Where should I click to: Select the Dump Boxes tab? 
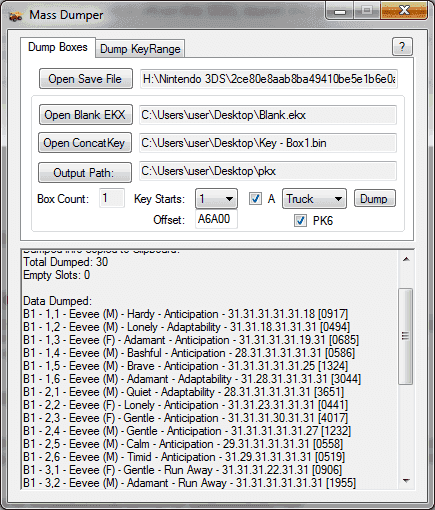[x=58, y=47]
